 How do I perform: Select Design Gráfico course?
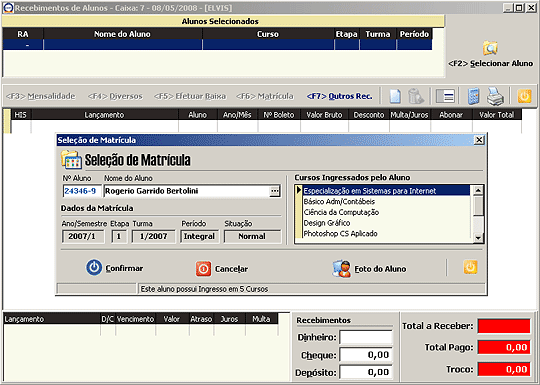(327, 223)
